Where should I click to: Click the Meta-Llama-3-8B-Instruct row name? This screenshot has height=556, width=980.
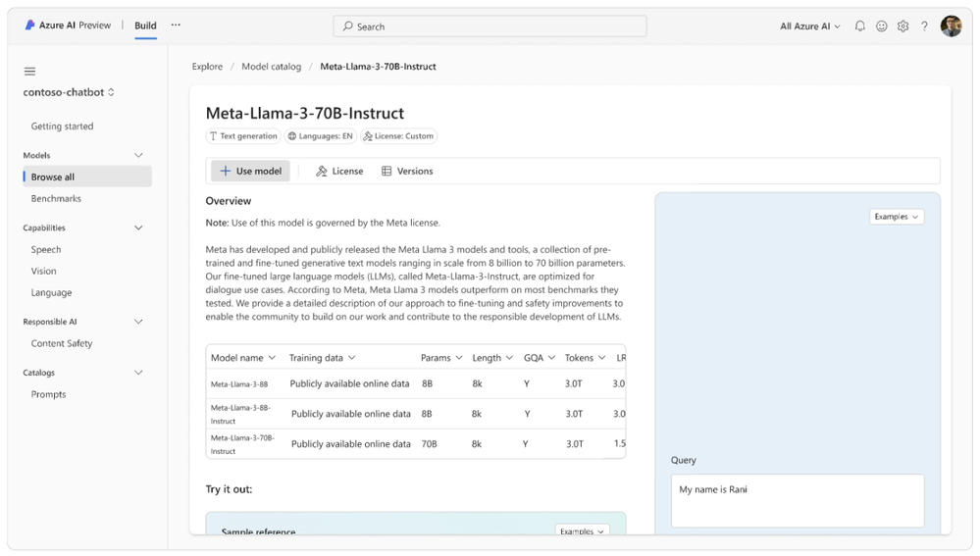tap(240, 414)
